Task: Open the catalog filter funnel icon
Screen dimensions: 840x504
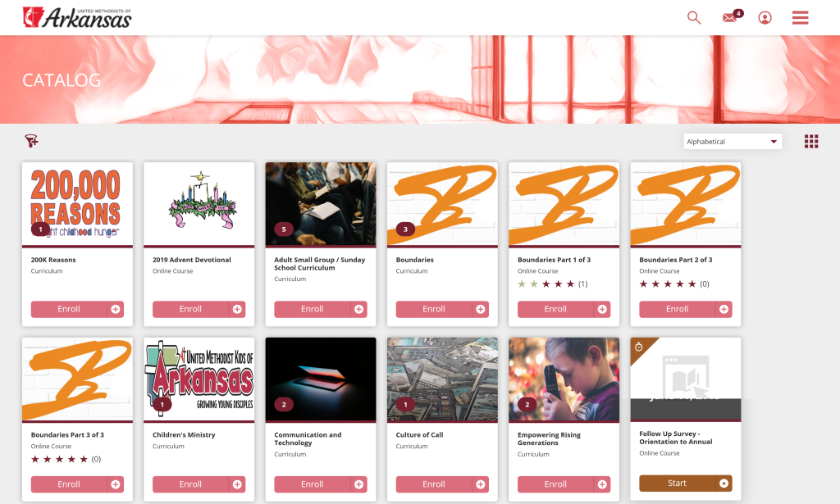Action: (x=32, y=141)
